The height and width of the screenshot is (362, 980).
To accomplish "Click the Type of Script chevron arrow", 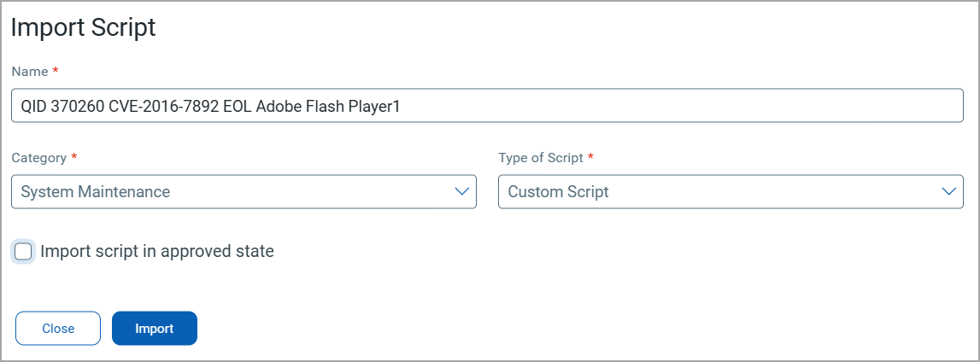I will (x=948, y=191).
